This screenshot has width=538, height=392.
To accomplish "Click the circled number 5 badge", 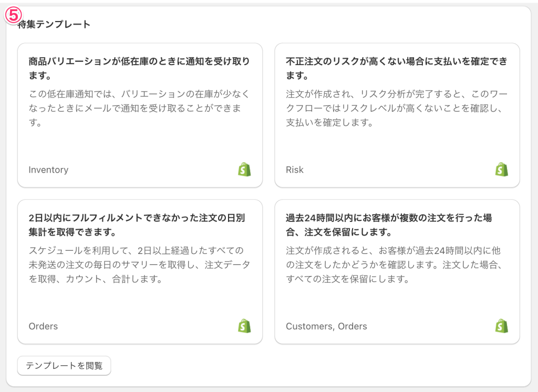I will (x=13, y=16).
